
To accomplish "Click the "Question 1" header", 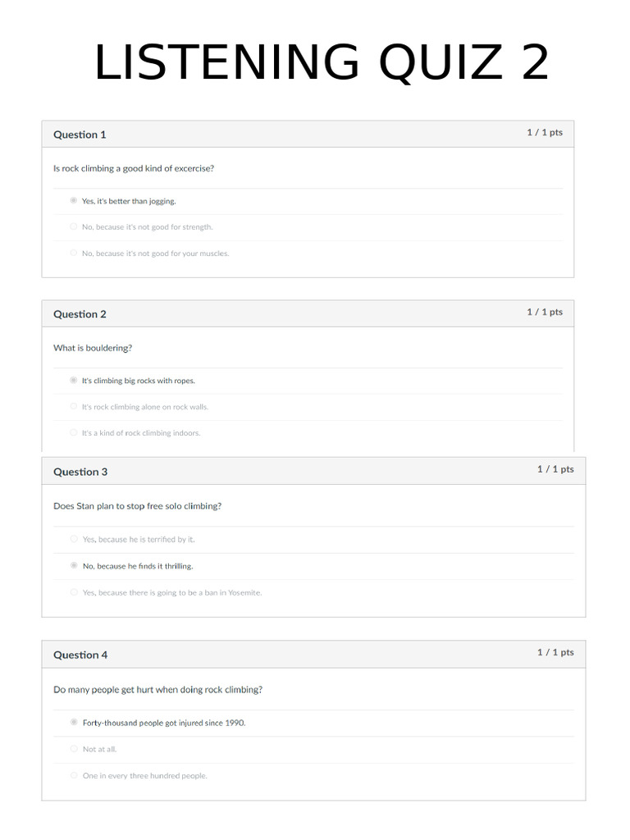I will pos(80,135).
